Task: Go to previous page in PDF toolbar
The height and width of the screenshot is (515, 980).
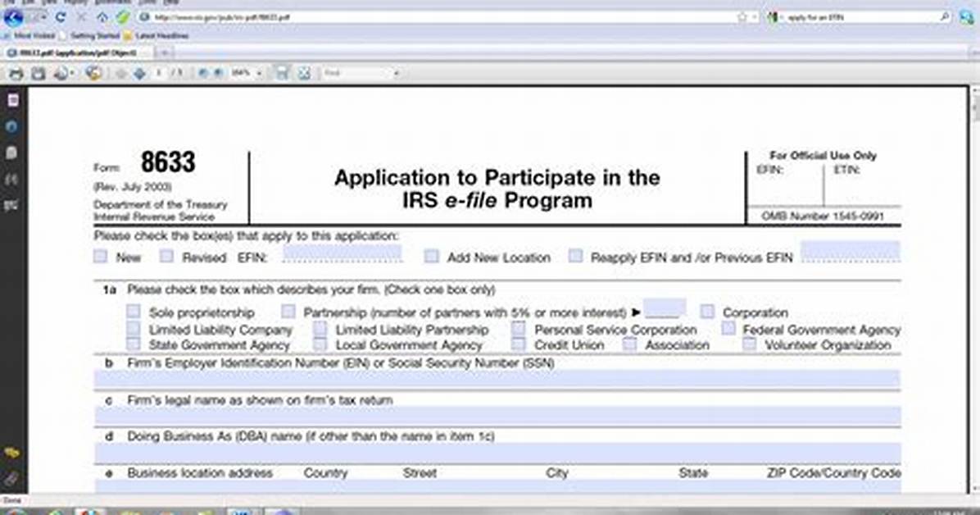Action: click(x=121, y=73)
